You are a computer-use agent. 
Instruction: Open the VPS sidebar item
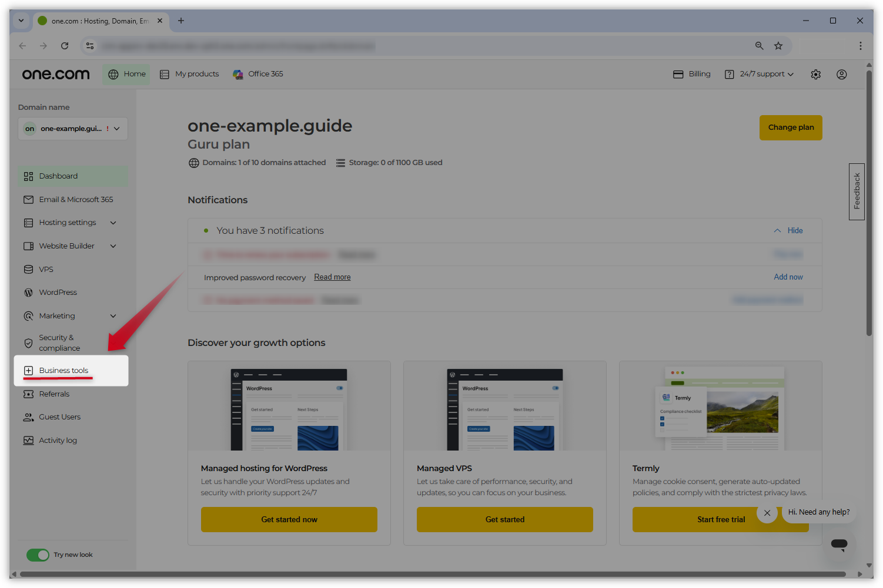(x=46, y=270)
